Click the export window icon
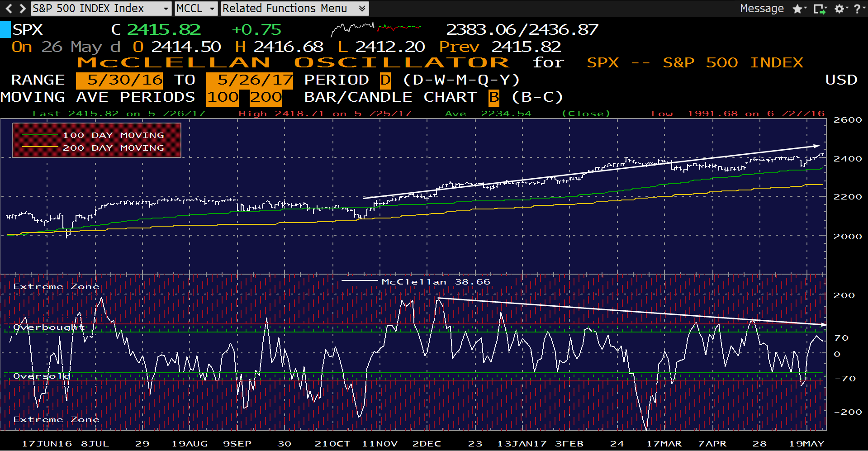This screenshot has height=451, width=868. coord(819,9)
